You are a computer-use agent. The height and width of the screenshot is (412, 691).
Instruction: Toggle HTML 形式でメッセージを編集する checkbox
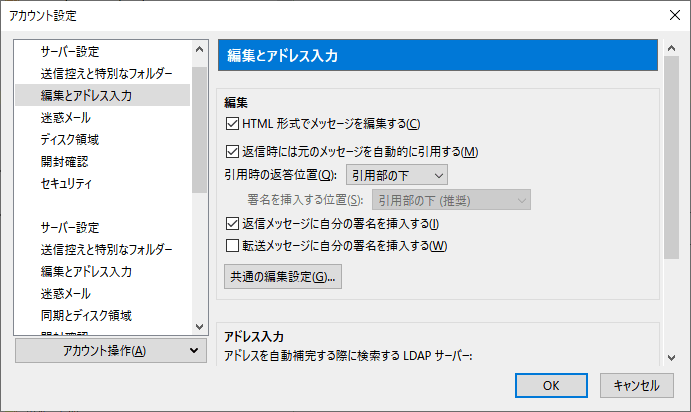(x=232, y=123)
